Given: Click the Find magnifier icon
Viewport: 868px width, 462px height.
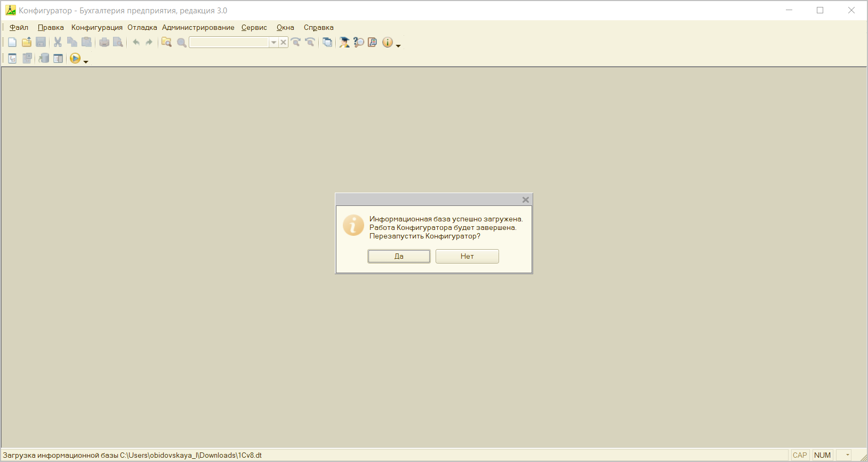Looking at the screenshot, I should click(181, 42).
